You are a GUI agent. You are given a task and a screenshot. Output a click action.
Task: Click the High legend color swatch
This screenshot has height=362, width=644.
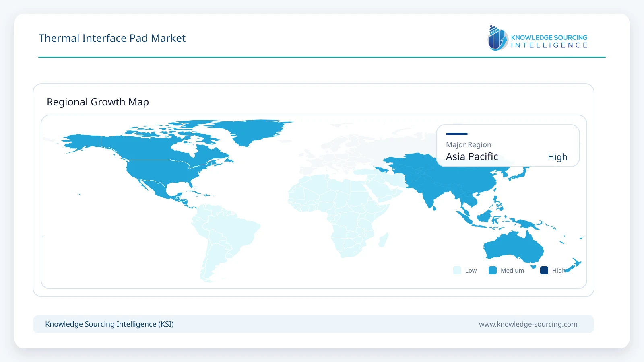point(544,270)
